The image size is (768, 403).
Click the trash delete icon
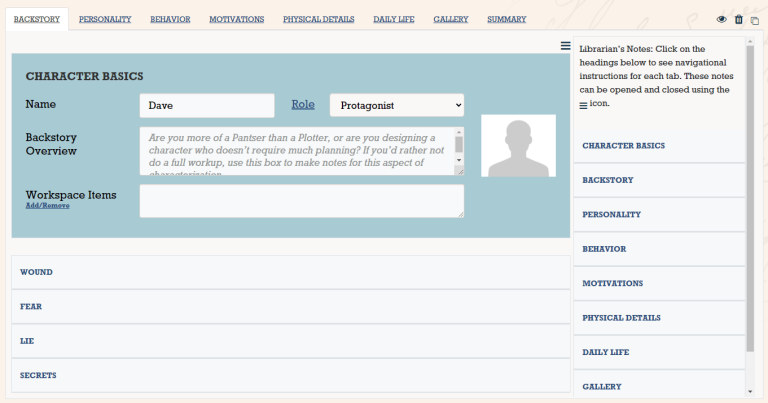[739, 19]
